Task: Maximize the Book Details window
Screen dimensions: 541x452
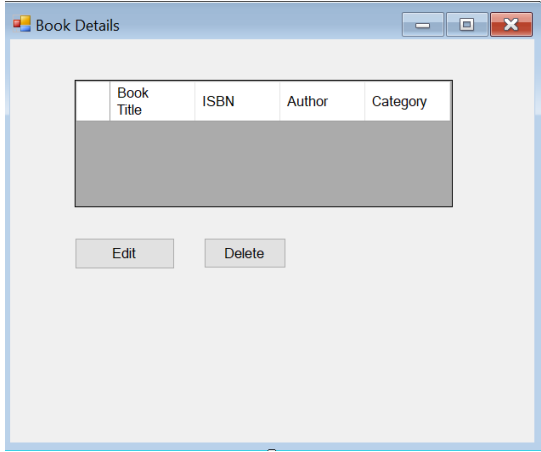Action: (x=467, y=24)
